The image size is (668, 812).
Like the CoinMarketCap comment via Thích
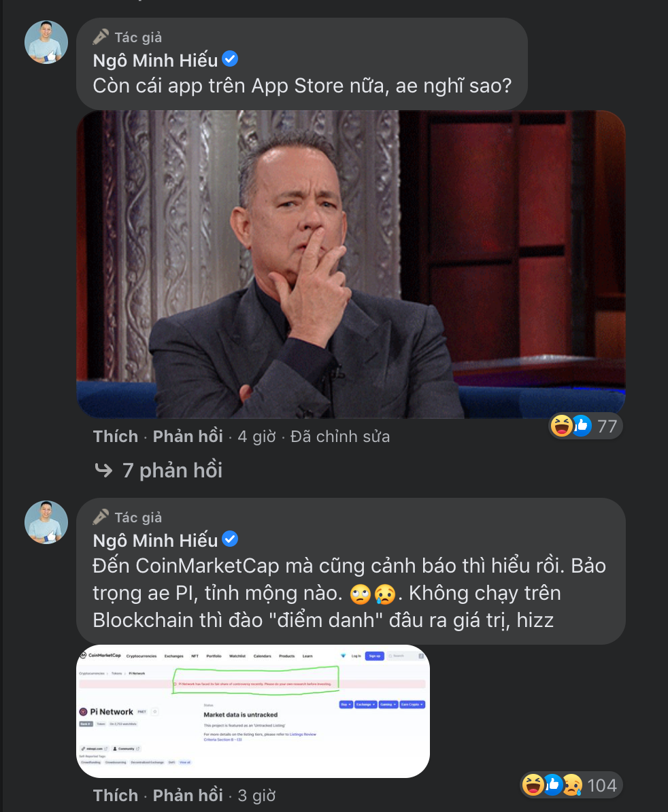click(116, 795)
